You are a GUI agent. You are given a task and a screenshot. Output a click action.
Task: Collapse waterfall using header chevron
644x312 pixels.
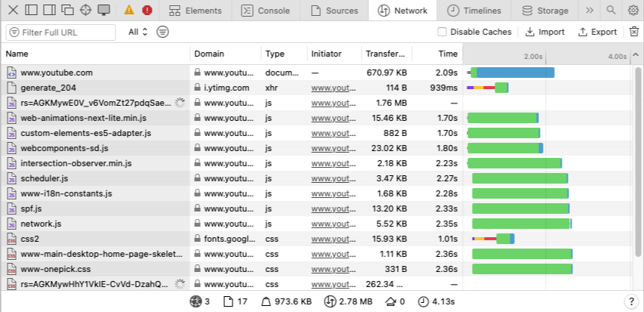[636, 54]
